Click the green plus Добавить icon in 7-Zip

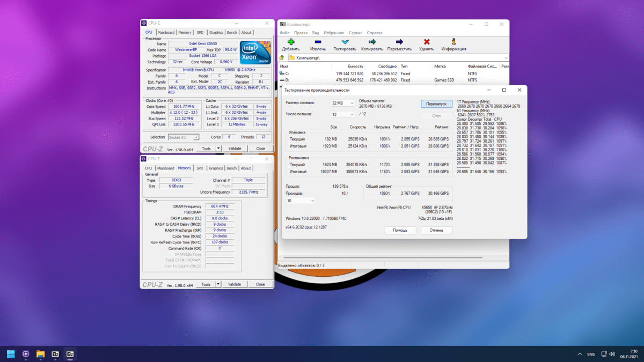point(290,42)
